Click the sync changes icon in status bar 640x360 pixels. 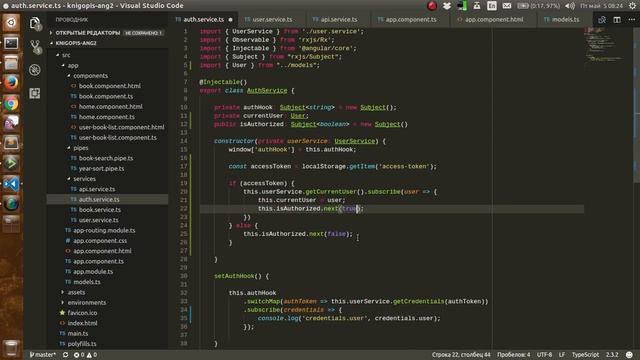65,355
